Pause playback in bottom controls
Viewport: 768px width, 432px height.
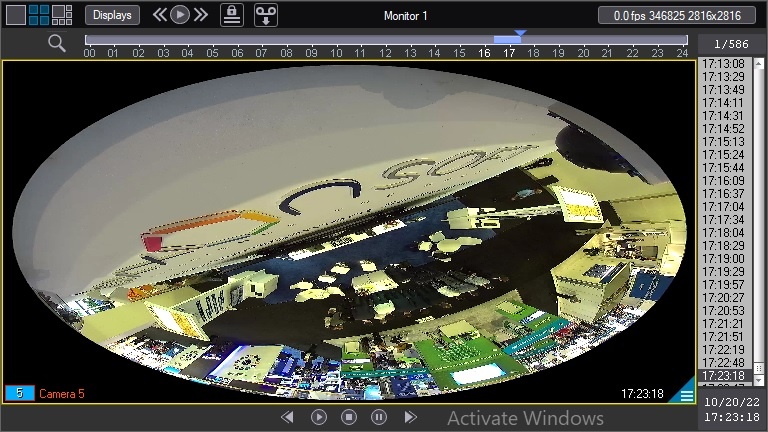click(379, 417)
